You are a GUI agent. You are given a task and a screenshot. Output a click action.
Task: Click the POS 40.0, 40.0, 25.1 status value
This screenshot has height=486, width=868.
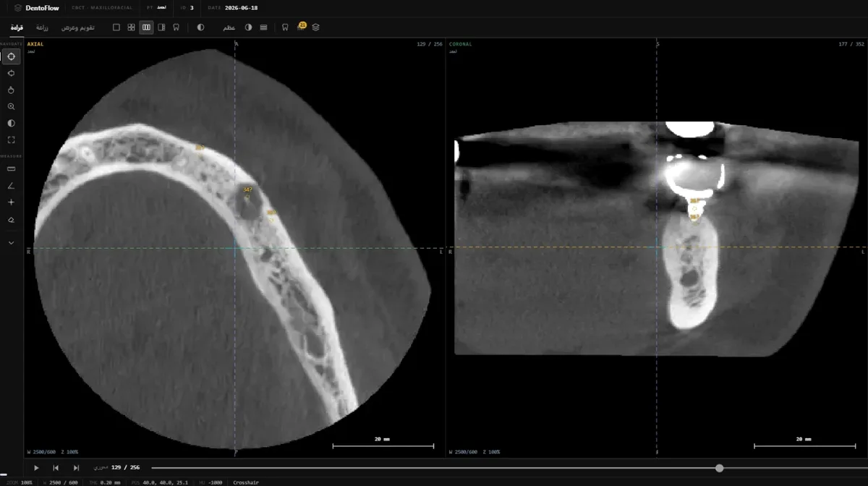(160, 482)
